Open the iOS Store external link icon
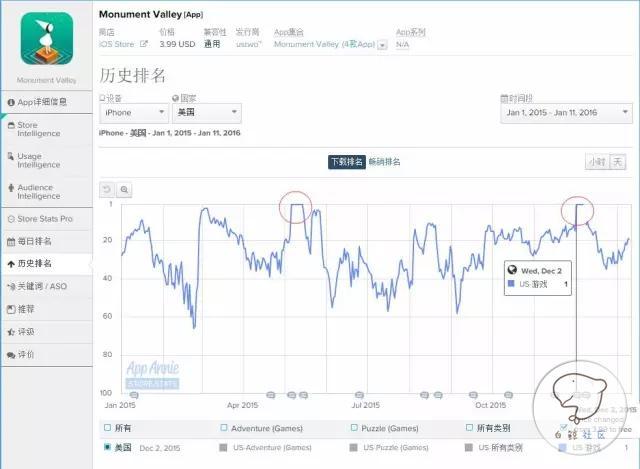The width and height of the screenshot is (640, 469). [143, 44]
